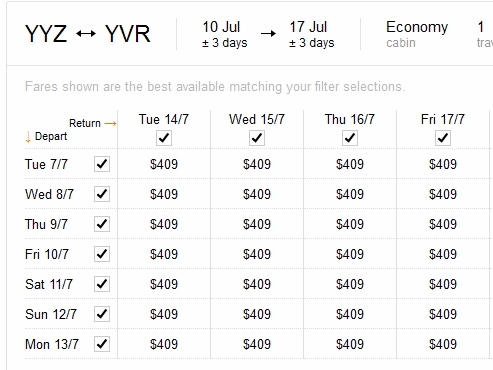Toggle the Sat 11/7 depart checkbox
The image size is (493, 370).
point(102,284)
